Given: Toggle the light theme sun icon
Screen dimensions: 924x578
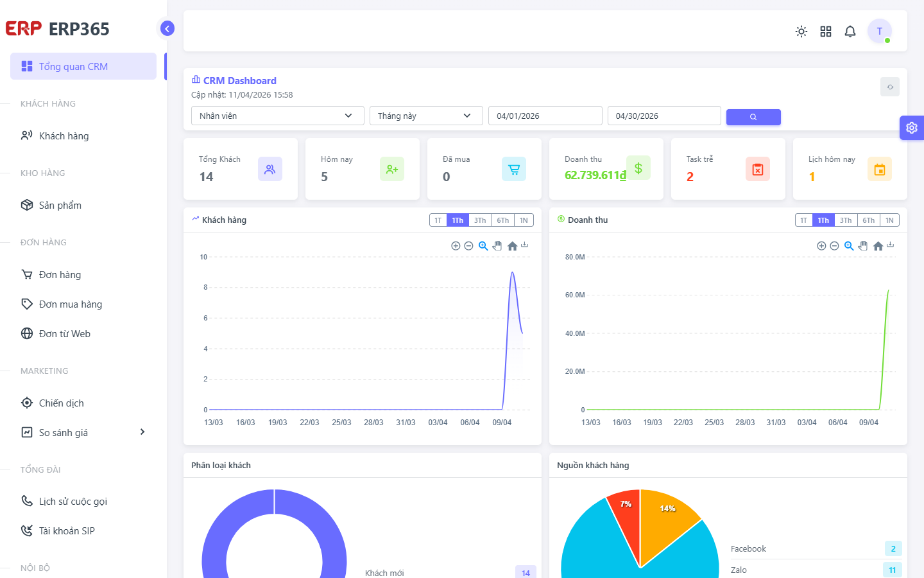Looking at the screenshot, I should tap(801, 31).
